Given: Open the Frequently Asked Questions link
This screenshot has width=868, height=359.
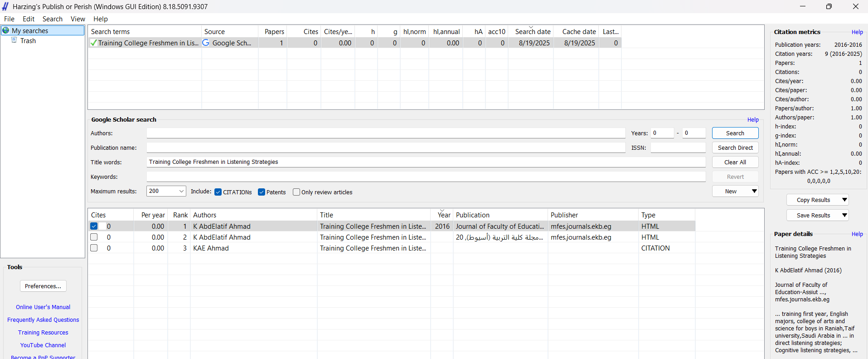Looking at the screenshot, I should 43,320.
